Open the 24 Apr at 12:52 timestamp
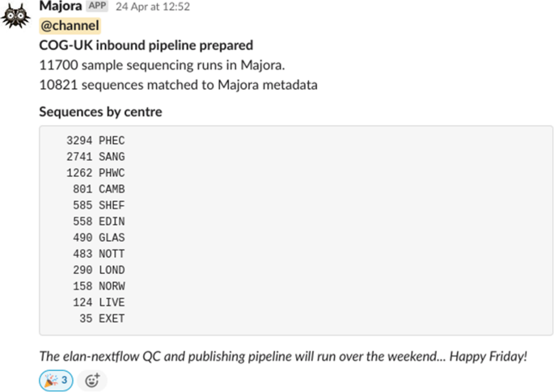 tap(153, 6)
